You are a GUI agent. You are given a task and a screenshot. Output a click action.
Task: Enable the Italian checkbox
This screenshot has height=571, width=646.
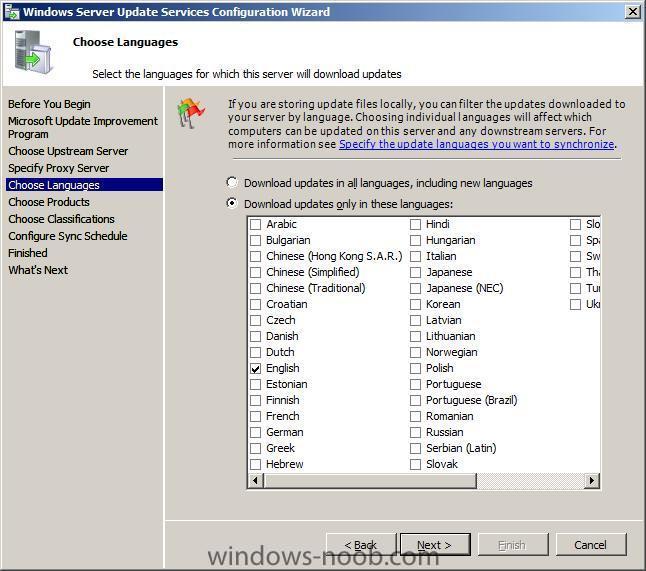tap(415, 257)
